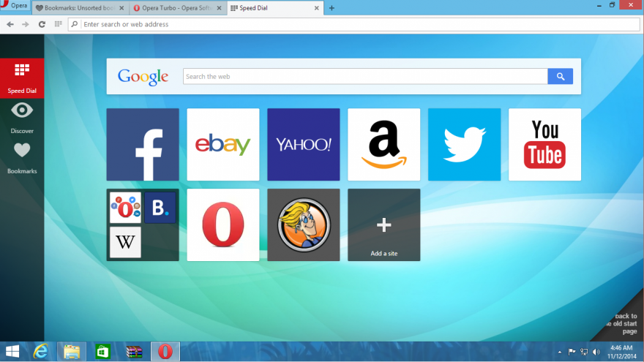
Task: Open the Facebook speed dial tile
Action: pyautogui.click(x=143, y=145)
